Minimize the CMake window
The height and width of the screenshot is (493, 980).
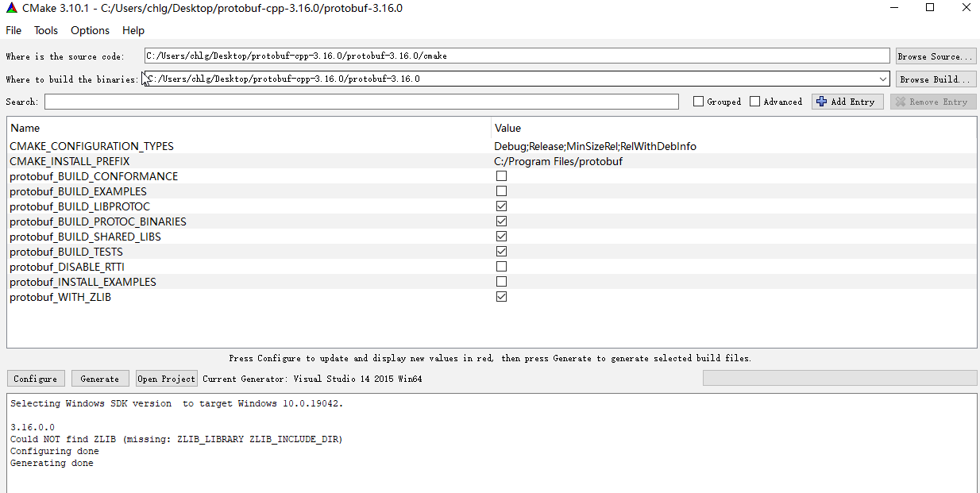point(893,8)
